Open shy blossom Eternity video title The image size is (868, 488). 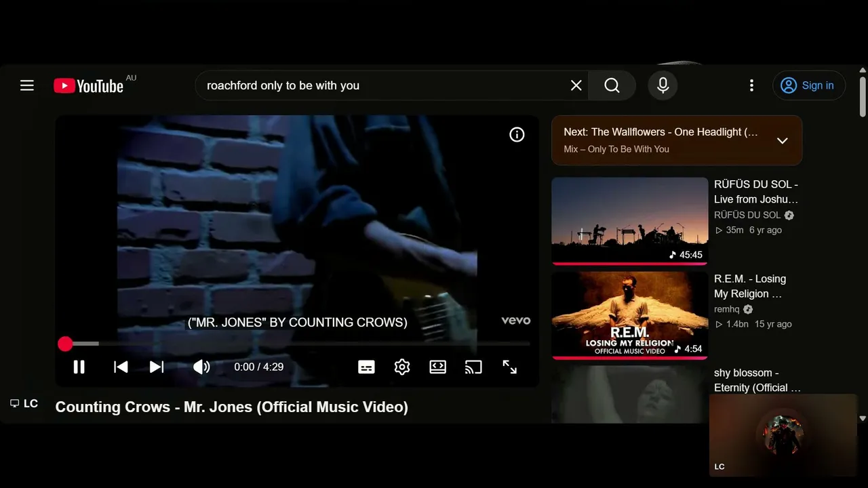coord(757,380)
